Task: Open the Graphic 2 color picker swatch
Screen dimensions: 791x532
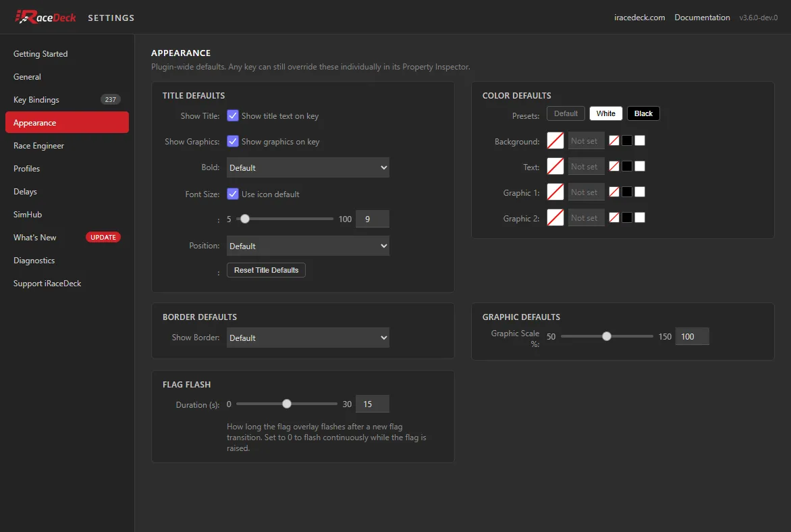Action: [x=555, y=217]
